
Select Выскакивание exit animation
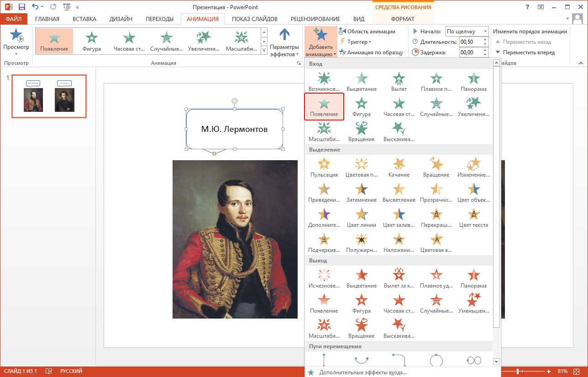399,328
